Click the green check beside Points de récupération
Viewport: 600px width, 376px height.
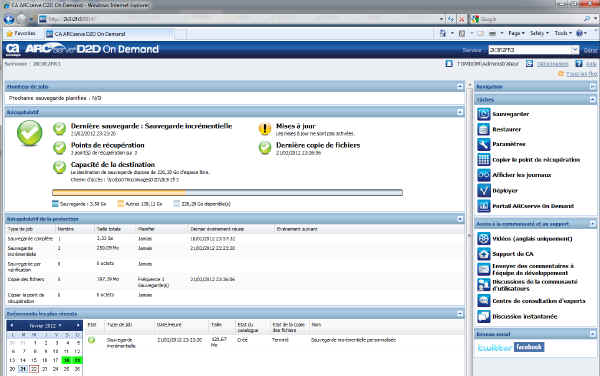coord(59,148)
